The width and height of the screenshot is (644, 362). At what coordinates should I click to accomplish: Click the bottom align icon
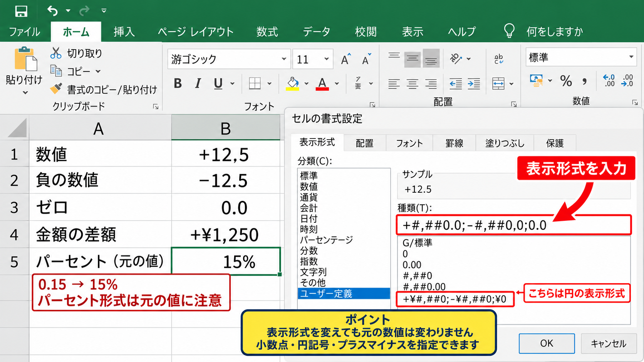coord(431,58)
